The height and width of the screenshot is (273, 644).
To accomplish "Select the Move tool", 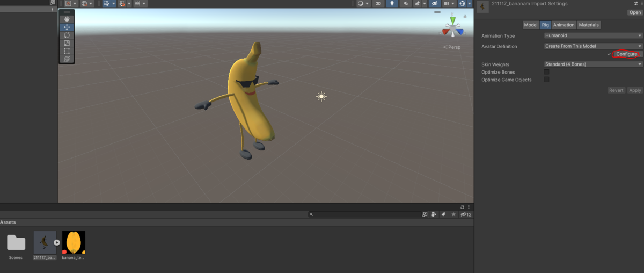I will click(x=67, y=27).
